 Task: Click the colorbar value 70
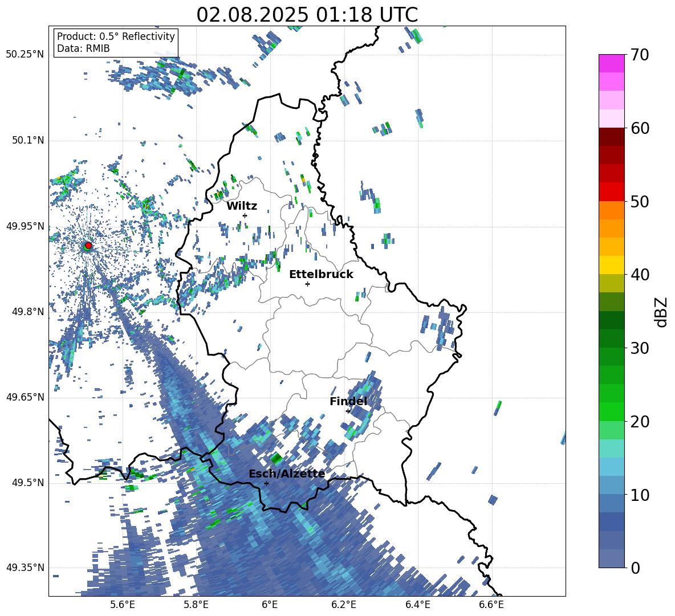[x=640, y=55]
